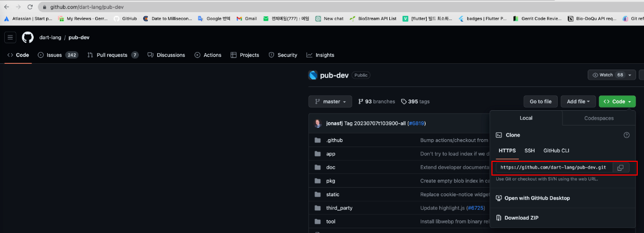Open the Google translate bookmark
Screen dimensions: 644x233
click(x=213, y=18)
